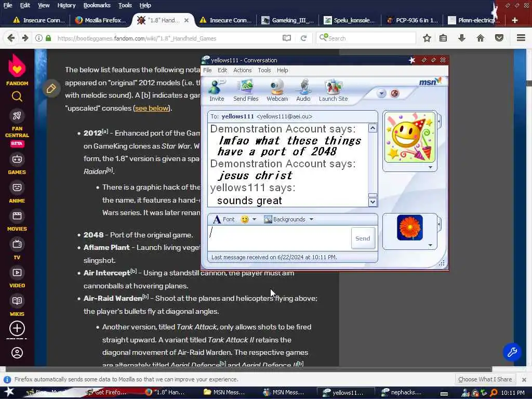
Task: Open TV in Fandom sidebar
Action: point(17,249)
